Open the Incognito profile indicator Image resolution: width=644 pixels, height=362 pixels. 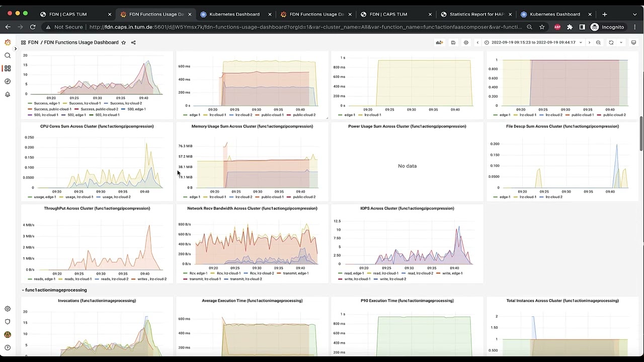click(607, 27)
